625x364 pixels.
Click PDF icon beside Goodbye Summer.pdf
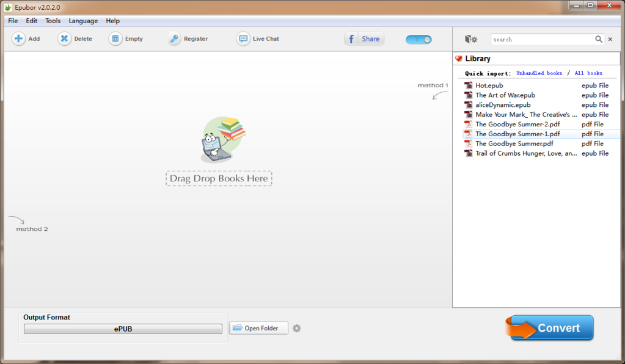[x=469, y=144]
